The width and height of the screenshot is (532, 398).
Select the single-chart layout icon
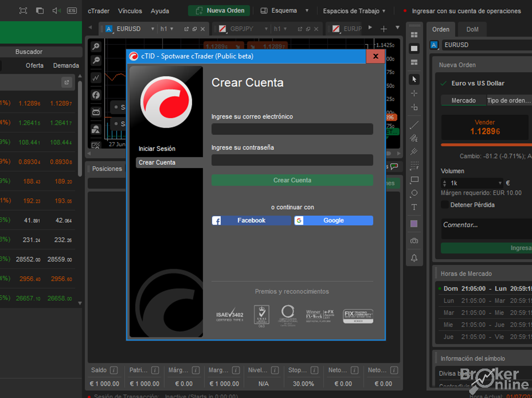click(414, 48)
